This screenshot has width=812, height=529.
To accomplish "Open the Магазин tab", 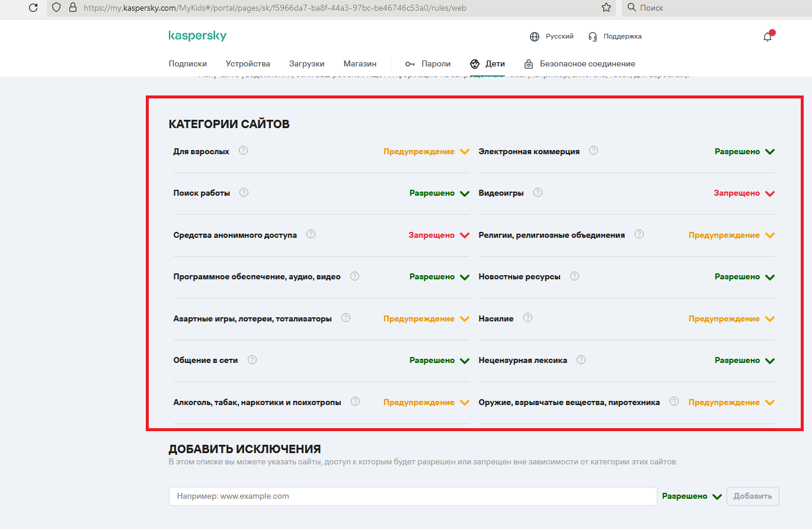I will pyautogui.click(x=360, y=63).
